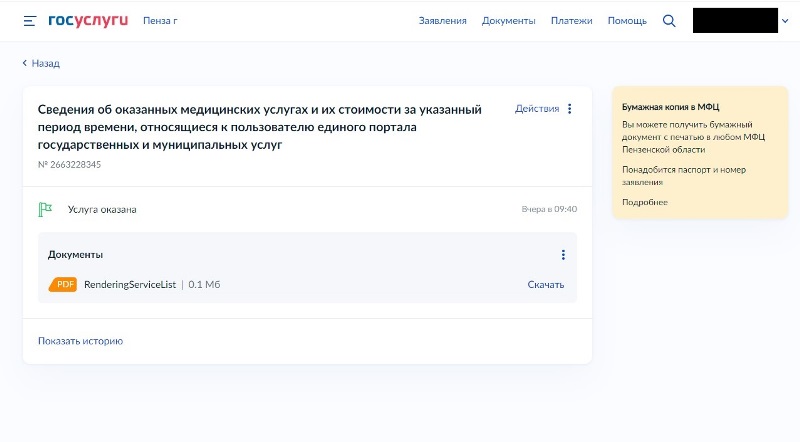The width and height of the screenshot is (800, 442).
Task: Open the Действия three-dots icon
Action: pos(570,109)
